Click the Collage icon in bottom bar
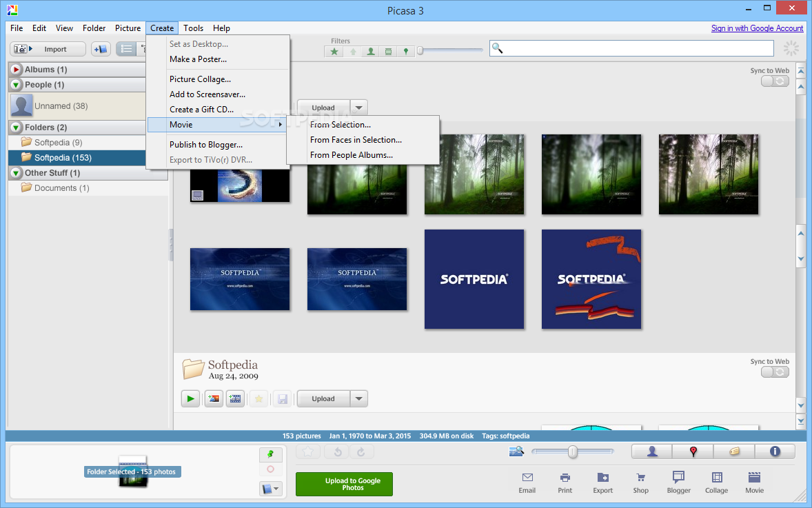 point(717,482)
